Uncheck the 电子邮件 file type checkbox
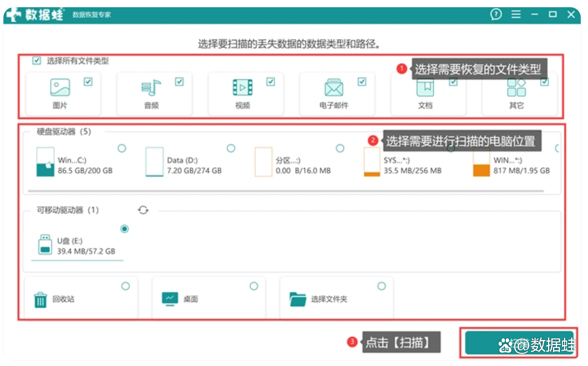Screen dimensions: 588x366 point(362,81)
